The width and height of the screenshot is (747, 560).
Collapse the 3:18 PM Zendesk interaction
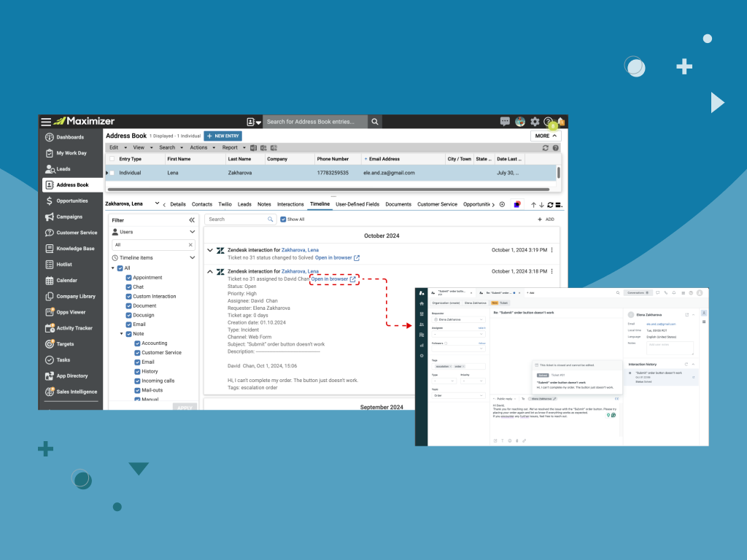(x=210, y=271)
